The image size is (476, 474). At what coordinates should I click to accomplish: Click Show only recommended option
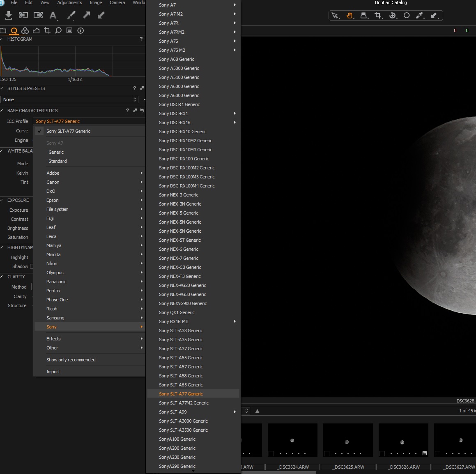click(x=71, y=360)
